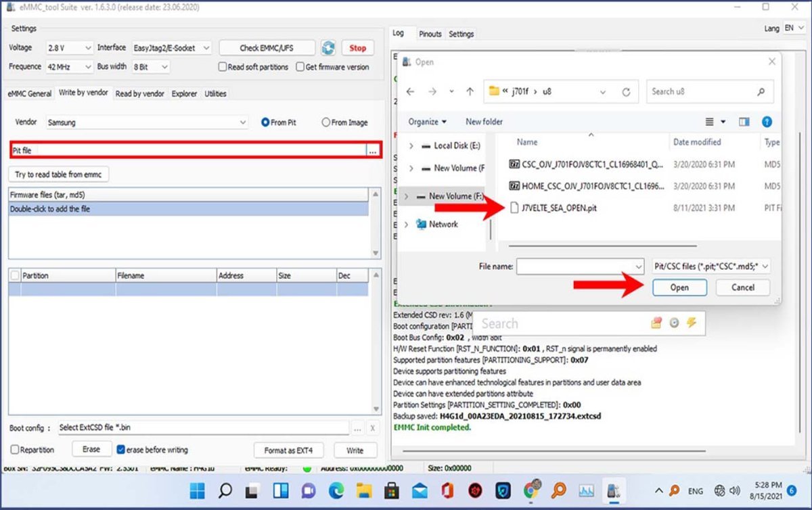Select the From Pit radio option
Screen dimensions: 812x510
pyautogui.click(x=265, y=122)
